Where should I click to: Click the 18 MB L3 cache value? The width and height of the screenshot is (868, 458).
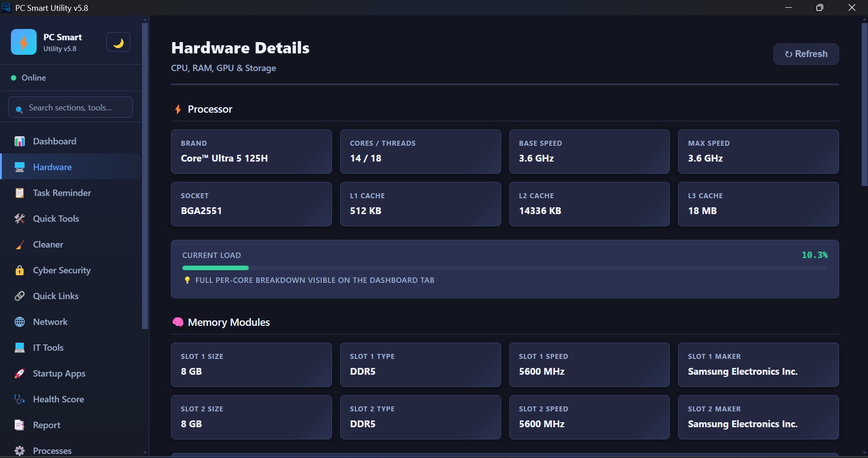pos(702,211)
